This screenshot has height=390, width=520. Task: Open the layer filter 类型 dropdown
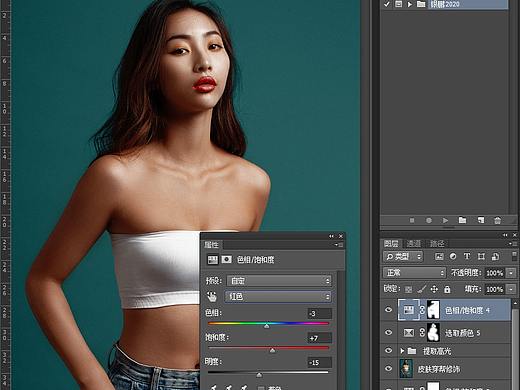coord(403,256)
